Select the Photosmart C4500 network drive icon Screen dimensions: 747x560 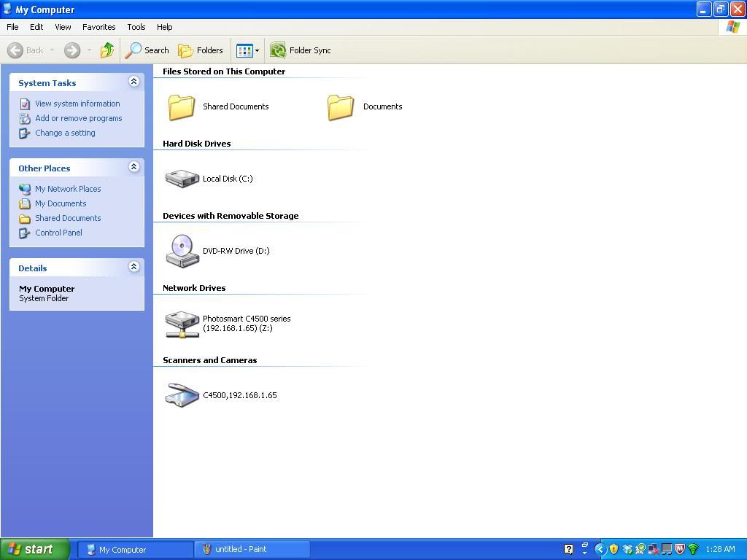pyautogui.click(x=182, y=324)
